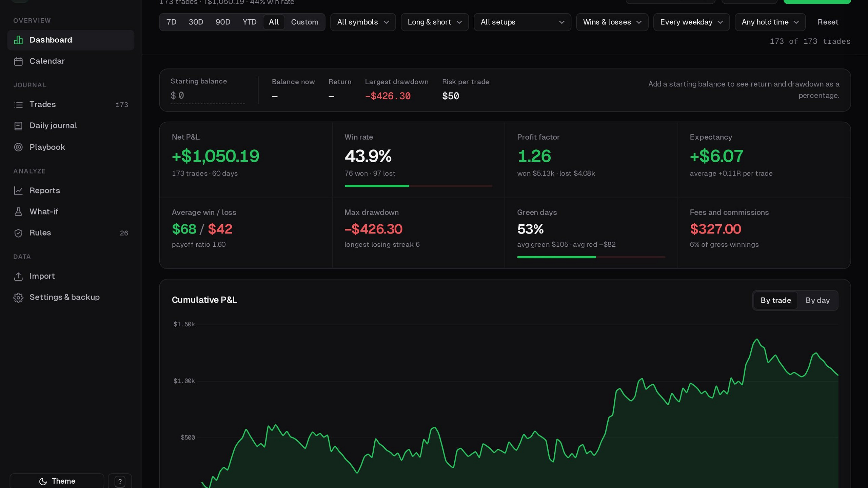Viewport: 868px width, 488px height.
Task: Go to the Daily journal label
Action: pos(53,126)
